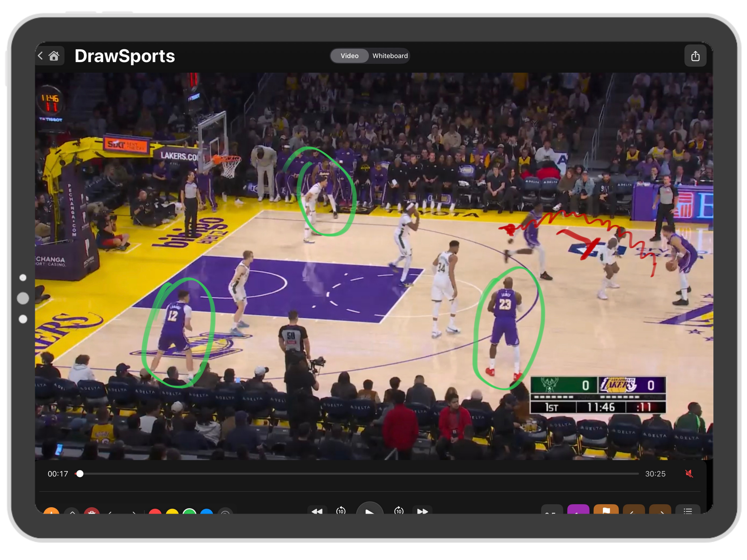Unmute the video audio
Image resolution: width=747 pixels, height=560 pixels.
pos(689,474)
